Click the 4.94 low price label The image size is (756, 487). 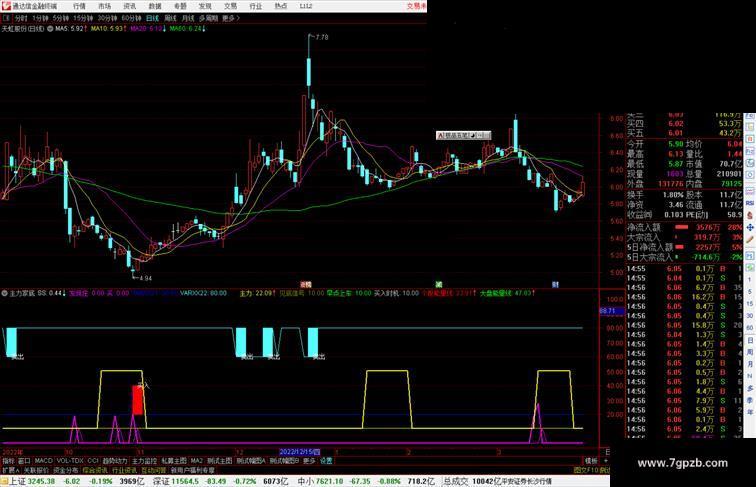(x=145, y=278)
